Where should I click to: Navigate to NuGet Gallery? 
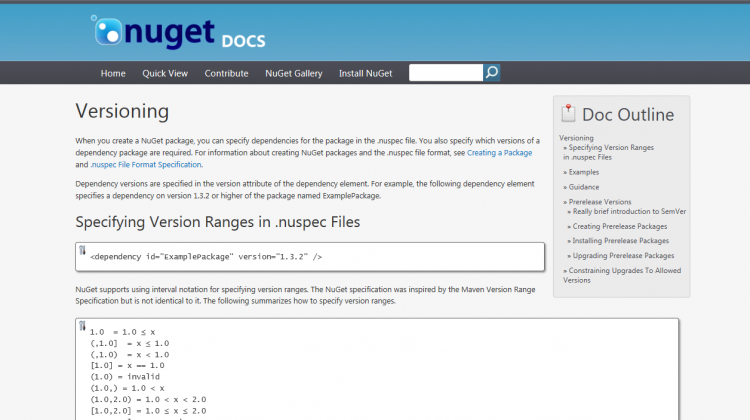click(293, 73)
